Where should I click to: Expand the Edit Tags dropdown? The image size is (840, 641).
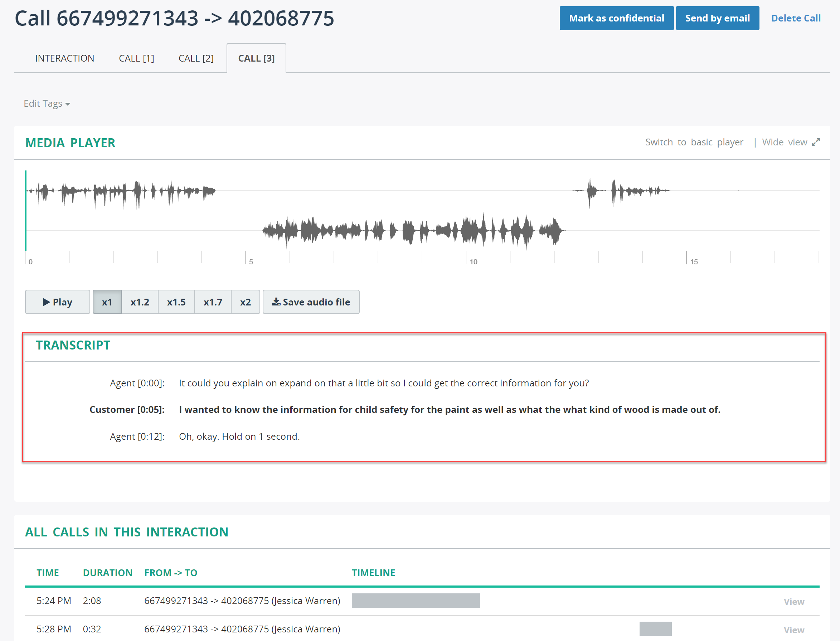(47, 103)
